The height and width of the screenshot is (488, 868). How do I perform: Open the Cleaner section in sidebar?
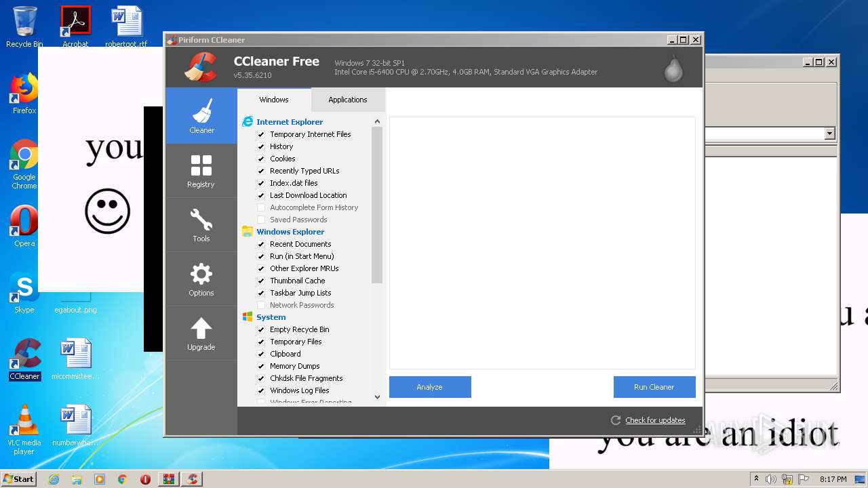(201, 116)
